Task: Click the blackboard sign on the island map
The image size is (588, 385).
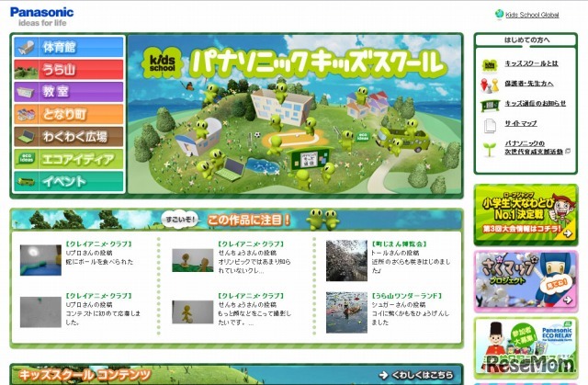Action: [309, 159]
